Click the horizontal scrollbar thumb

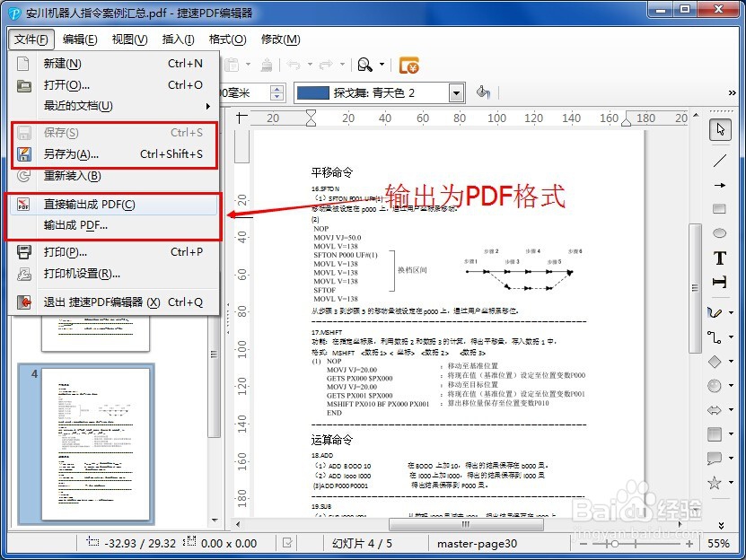466,524
